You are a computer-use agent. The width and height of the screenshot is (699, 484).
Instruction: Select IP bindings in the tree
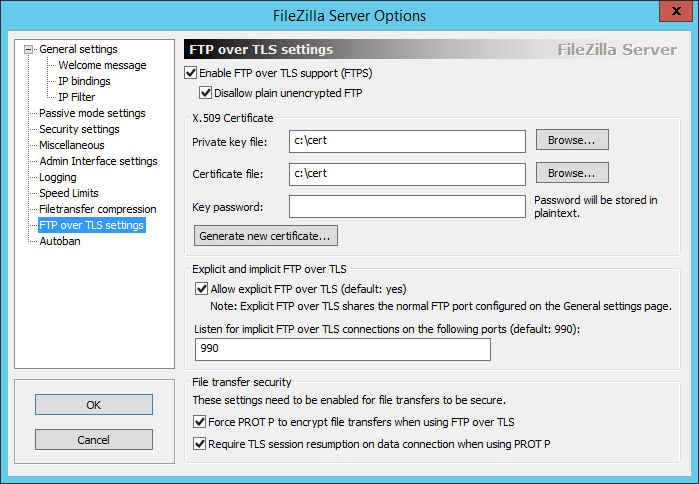click(84, 82)
